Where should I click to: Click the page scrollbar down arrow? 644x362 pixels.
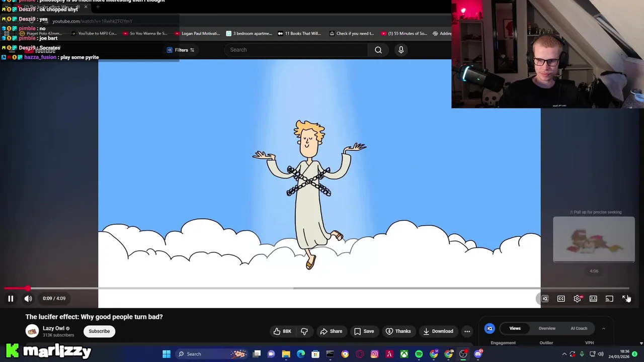point(641,343)
